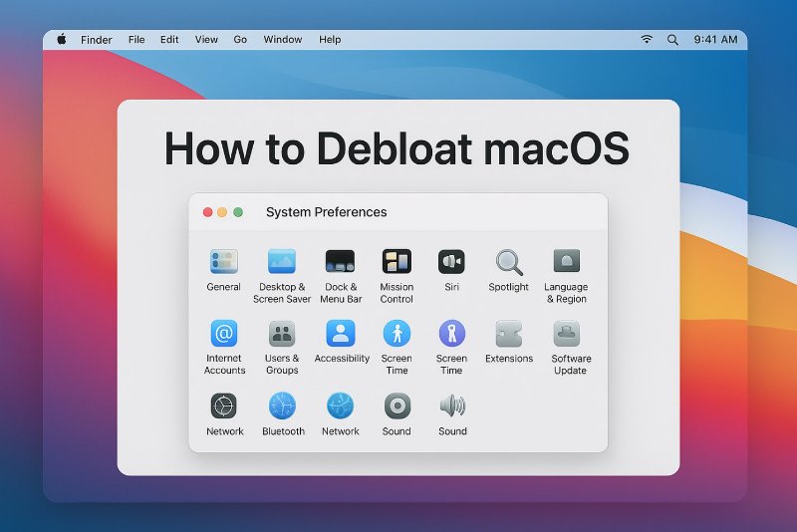Click the Wi-Fi status icon
The height and width of the screenshot is (532, 797).
[647, 39]
